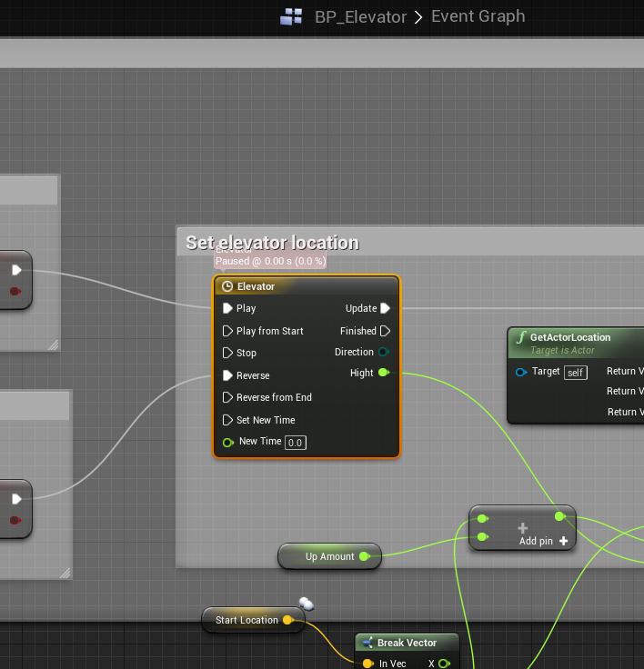Viewport: 644px width, 669px height.
Task: Select the Set elevator location comment title
Action: (x=272, y=243)
